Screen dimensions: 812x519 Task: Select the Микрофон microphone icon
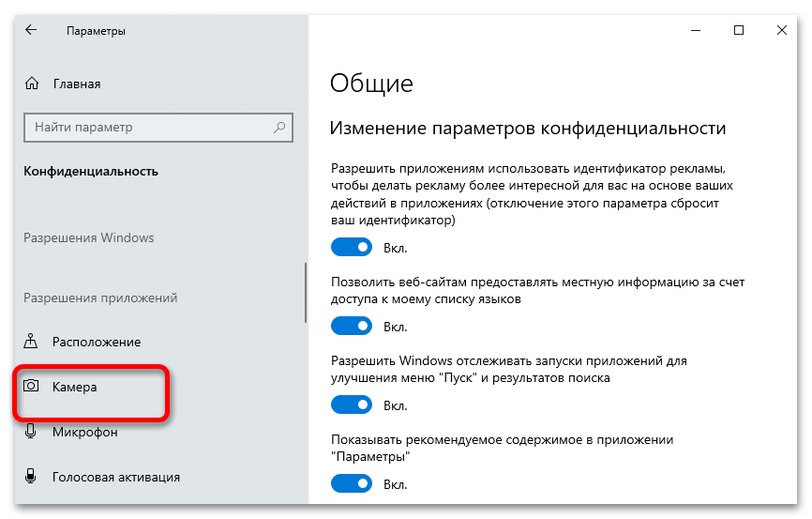pos(31,432)
